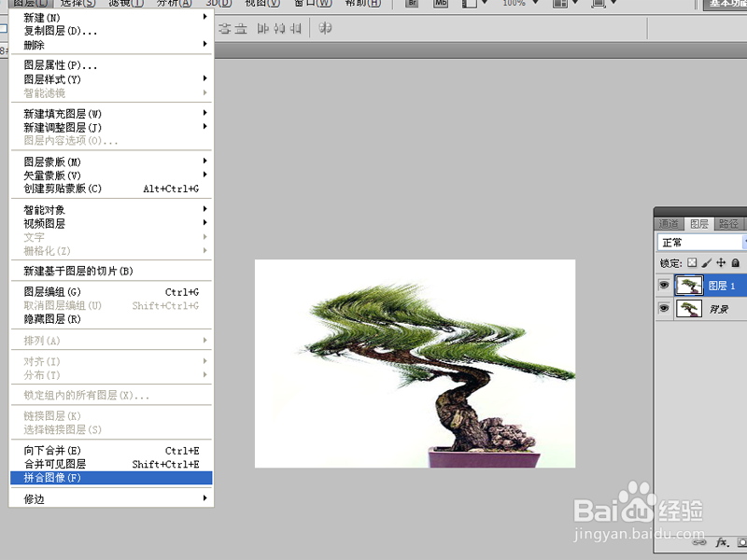Expand the 新建填充图层(W) submenu

point(111,114)
